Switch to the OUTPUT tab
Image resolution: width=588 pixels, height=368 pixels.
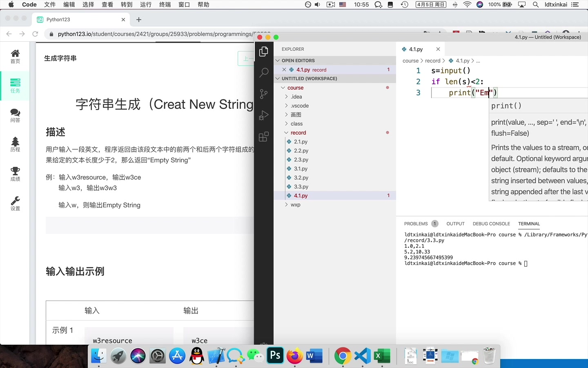point(455,224)
